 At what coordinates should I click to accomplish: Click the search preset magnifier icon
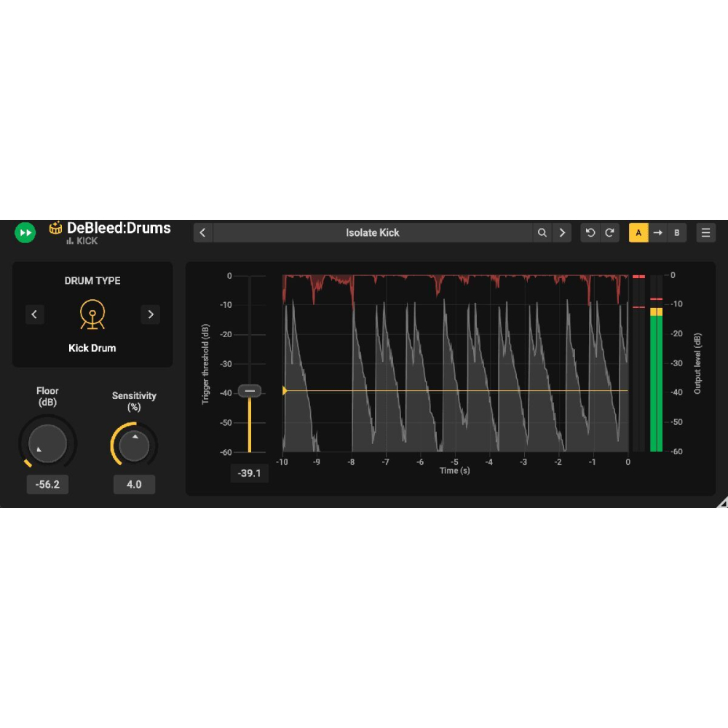pyautogui.click(x=542, y=233)
